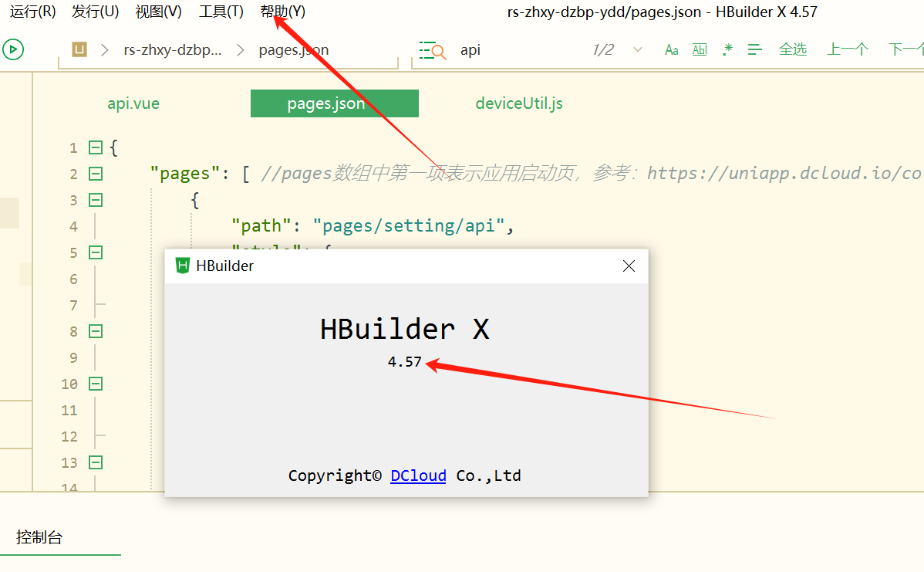Image resolution: width=924 pixels, height=572 pixels.
Task: Click the "pages/setting/api" path value
Action: [x=408, y=226]
